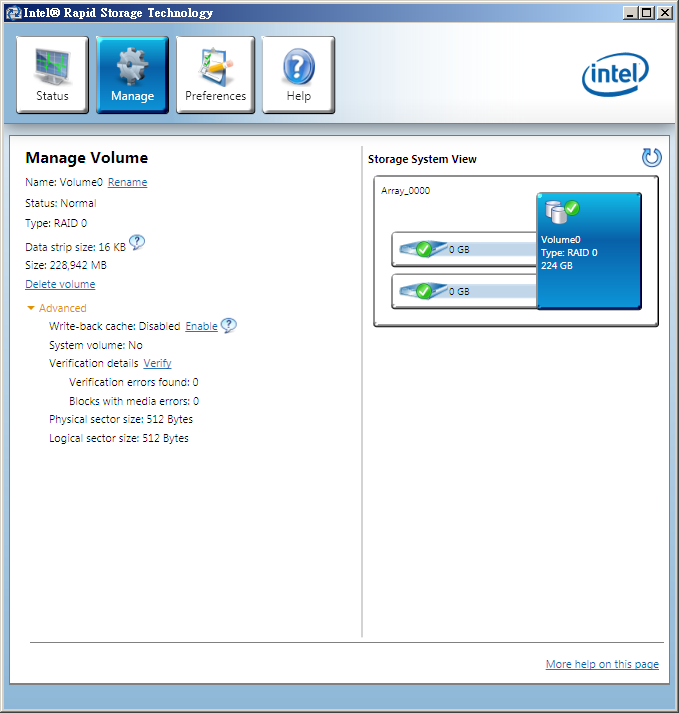Click the Rename link for Volume0
679x713 pixels.
[x=127, y=182]
